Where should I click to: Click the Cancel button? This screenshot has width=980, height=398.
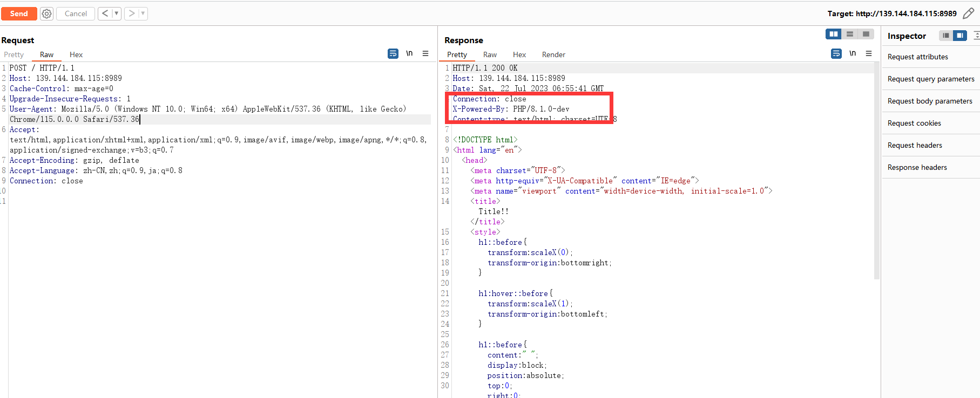tap(76, 13)
